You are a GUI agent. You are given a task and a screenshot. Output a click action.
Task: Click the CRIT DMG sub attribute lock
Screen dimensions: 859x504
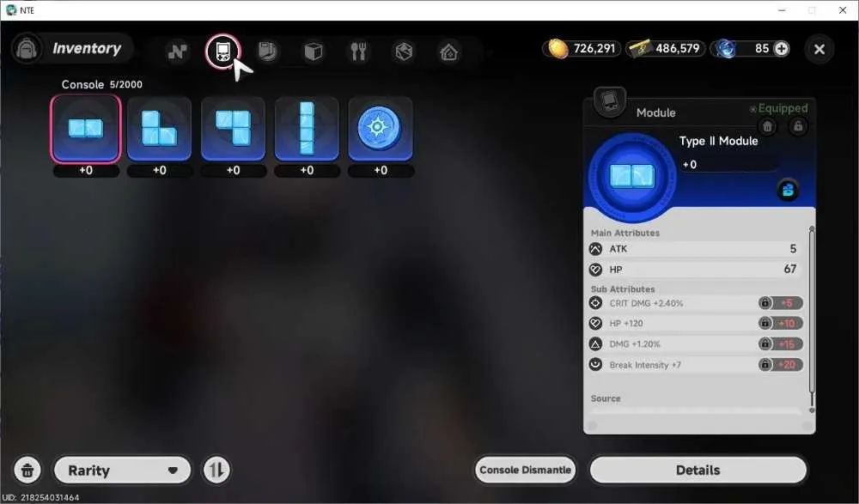point(765,303)
